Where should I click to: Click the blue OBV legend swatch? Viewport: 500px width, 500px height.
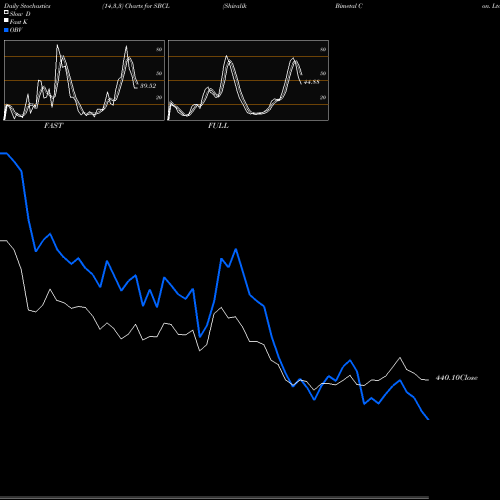(x=6, y=30)
